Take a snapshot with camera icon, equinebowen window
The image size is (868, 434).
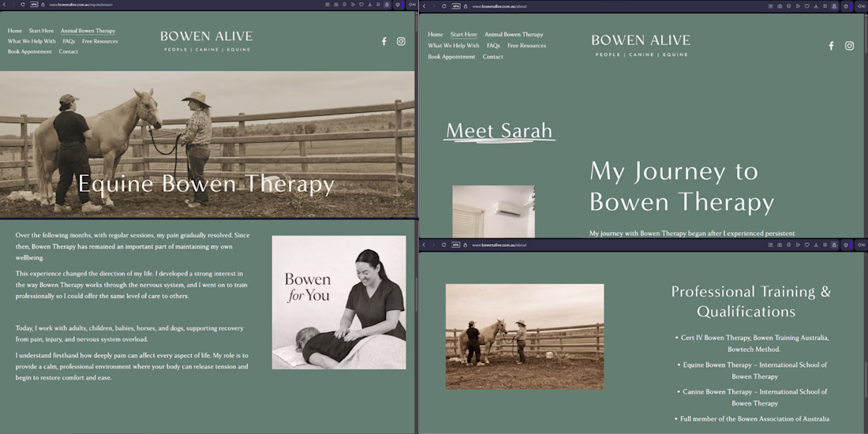[x=336, y=5]
